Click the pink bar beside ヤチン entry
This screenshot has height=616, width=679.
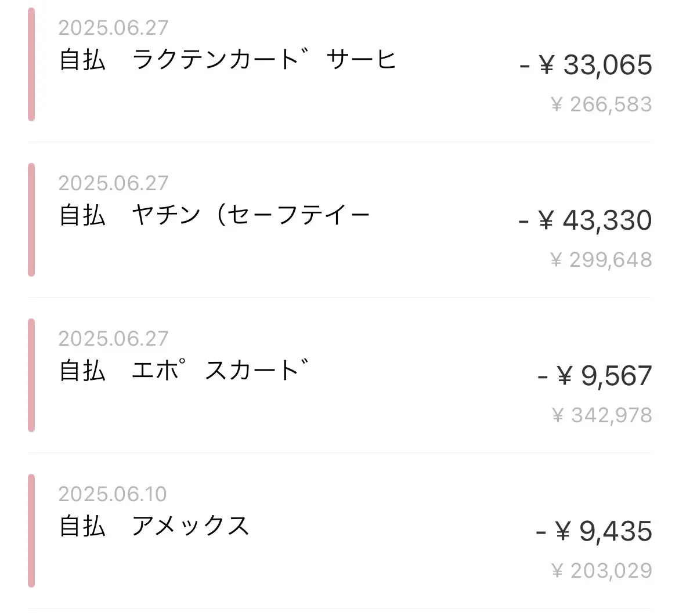(31, 219)
